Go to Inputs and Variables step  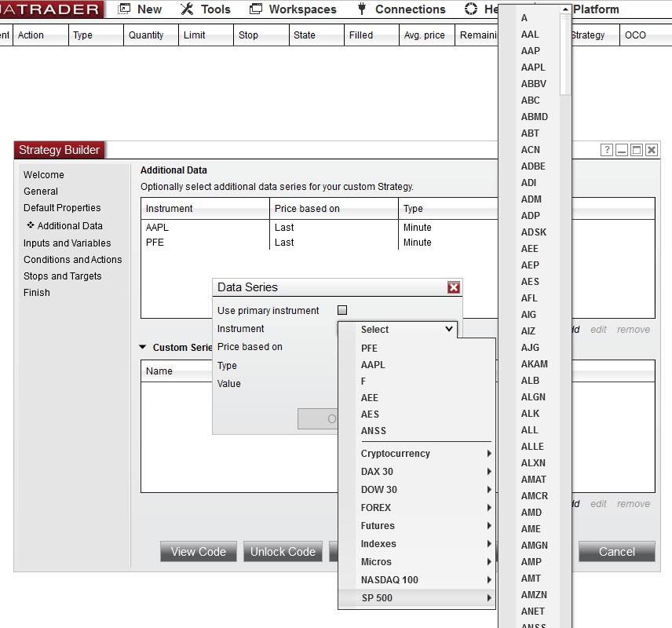click(x=68, y=243)
